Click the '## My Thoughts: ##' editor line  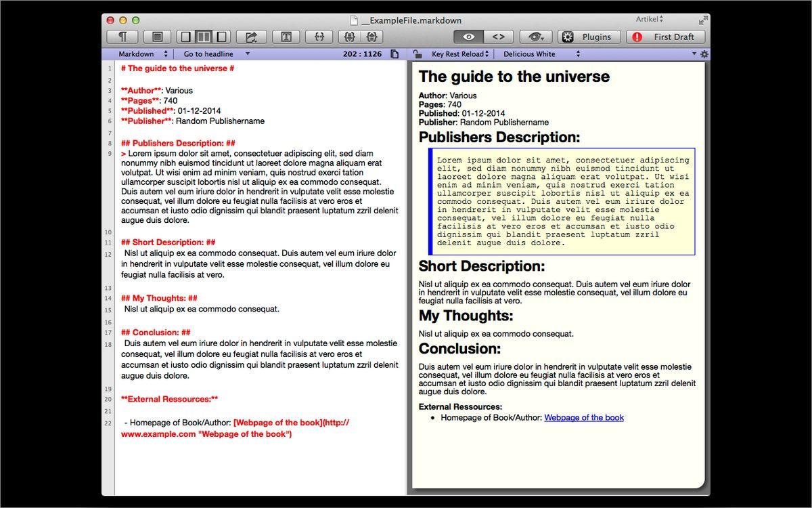point(159,298)
